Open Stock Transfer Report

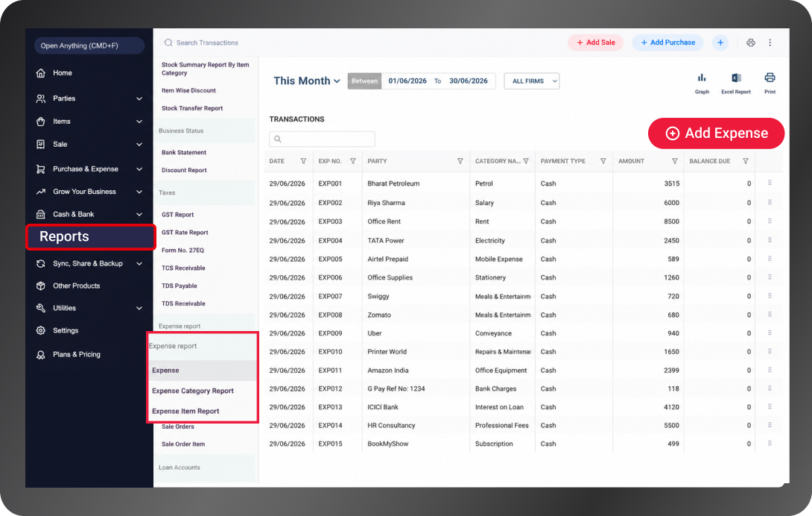192,108
